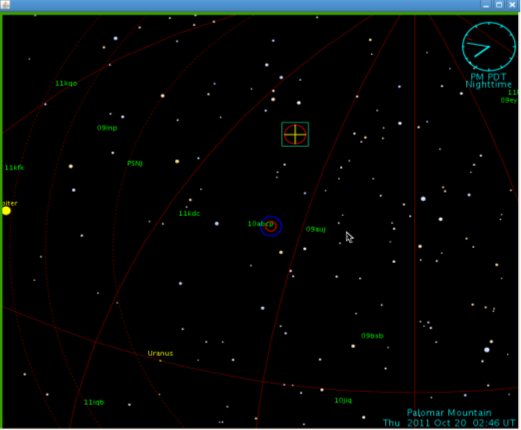Click the telescope crosshair target box
Screen dimensions: 521x430
click(295, 134)
